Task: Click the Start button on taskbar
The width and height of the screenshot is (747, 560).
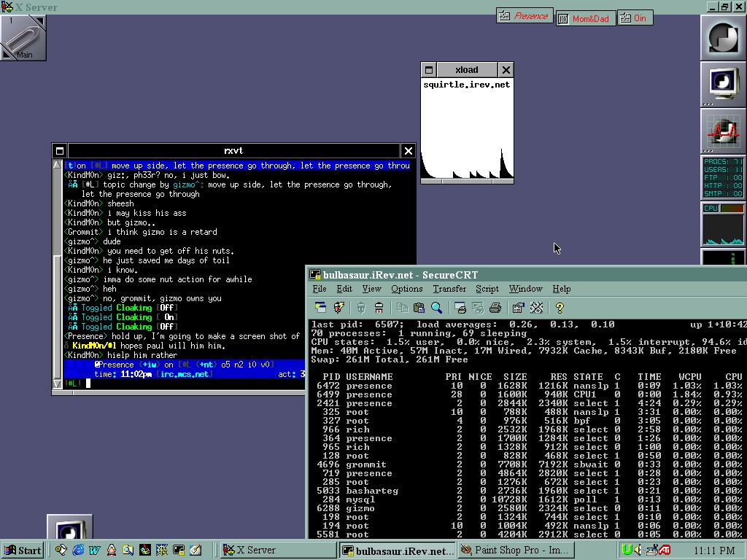Action: click(x=22, y=551)
